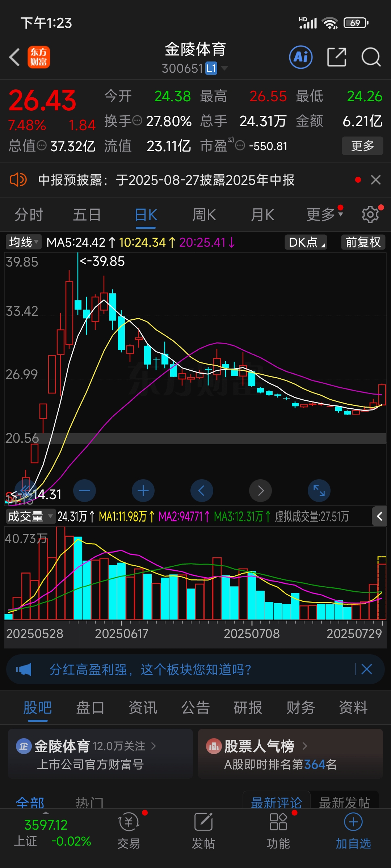Collapse the volume indicator side arrow
391x868 pixels.
click(x=379, y=516)
